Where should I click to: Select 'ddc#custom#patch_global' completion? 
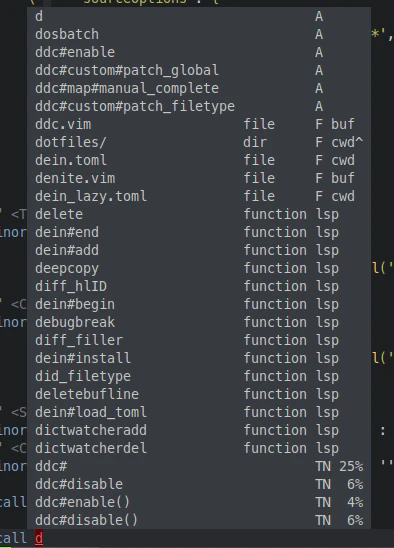pyautogui.click(x=199, y=70)
